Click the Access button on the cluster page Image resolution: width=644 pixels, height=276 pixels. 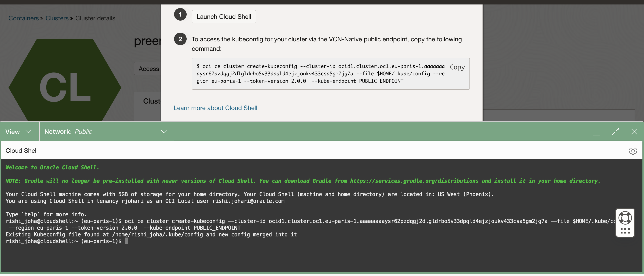(149, 68)
